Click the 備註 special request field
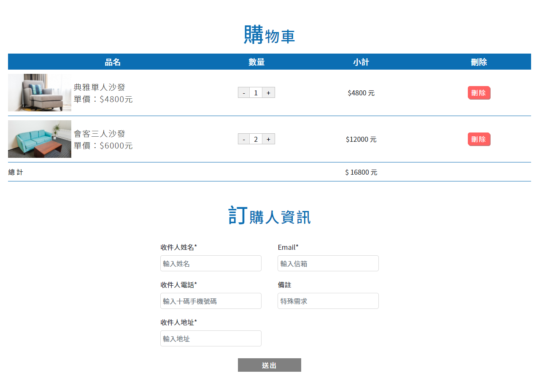The image size is (537, 392). click(328, 301)
